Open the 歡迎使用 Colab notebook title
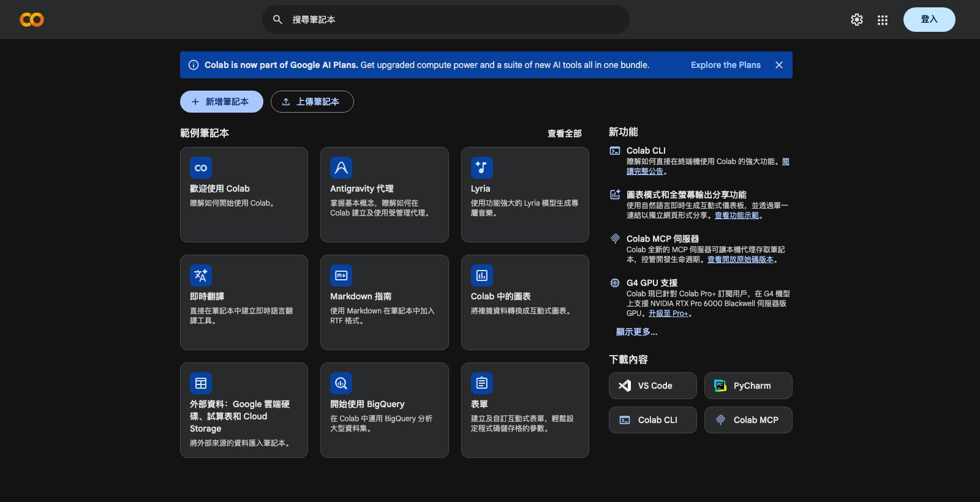Viewport: 980px width, 502px height. click(x=220, y=189)
